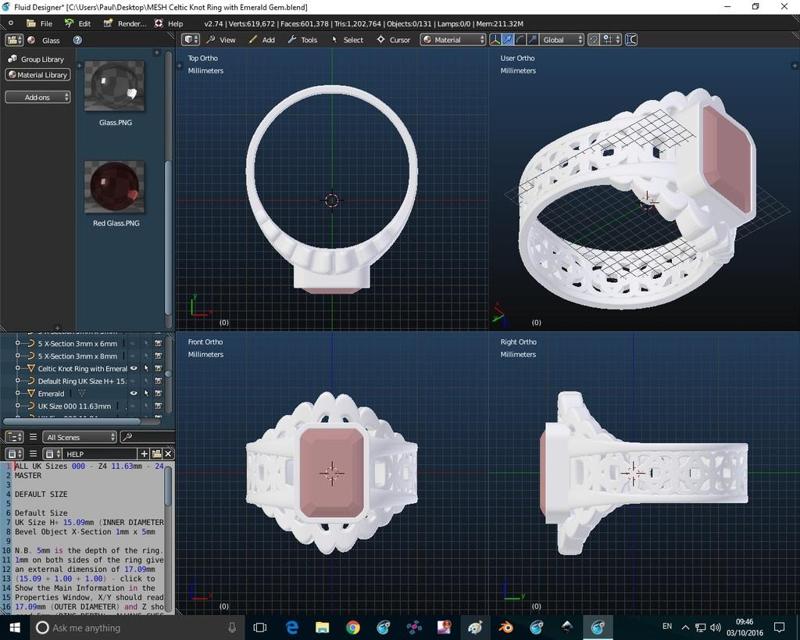Open text file with folder icon
800x640 pixels.
(154, 454)
